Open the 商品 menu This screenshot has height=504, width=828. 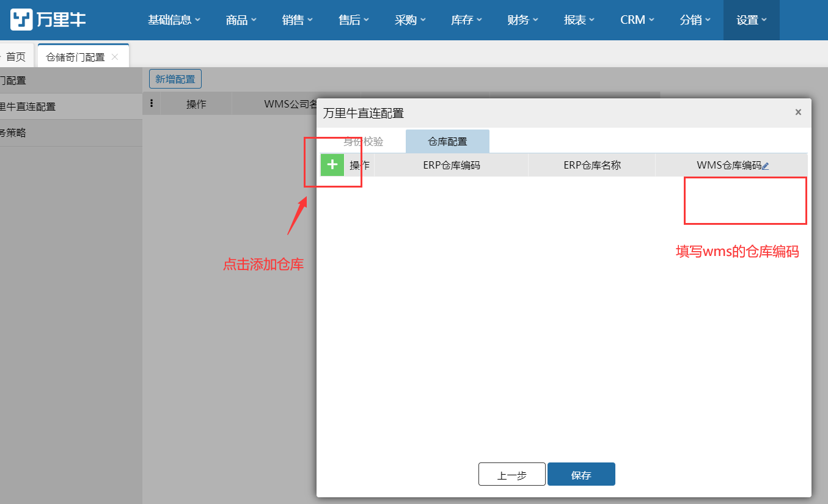point(241,20)
